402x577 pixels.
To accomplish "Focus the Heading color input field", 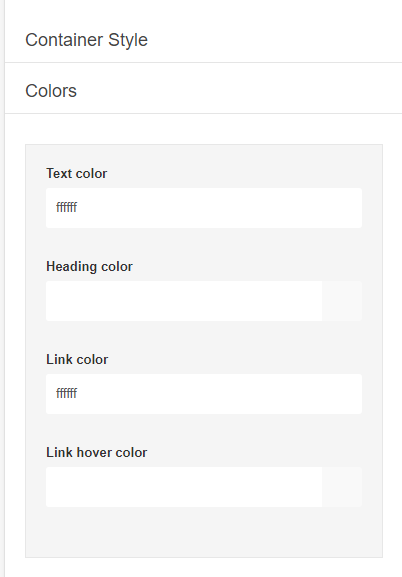I will [184, 301].
